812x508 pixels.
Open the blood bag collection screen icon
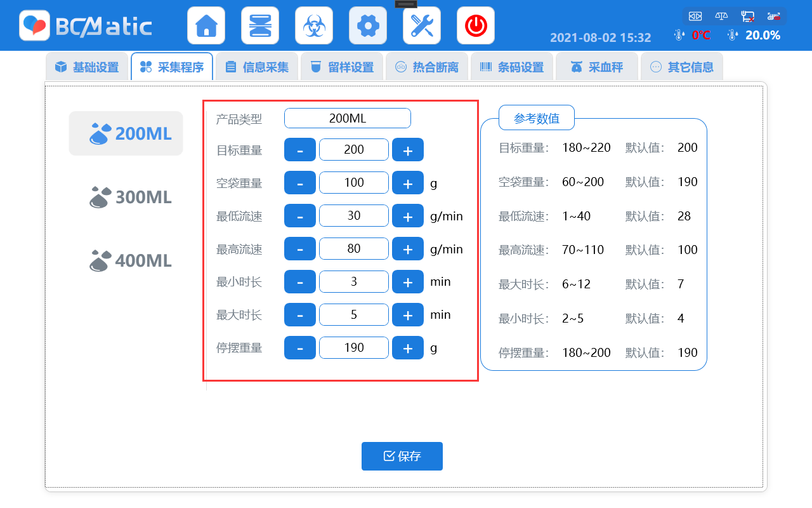coord(260,25)
